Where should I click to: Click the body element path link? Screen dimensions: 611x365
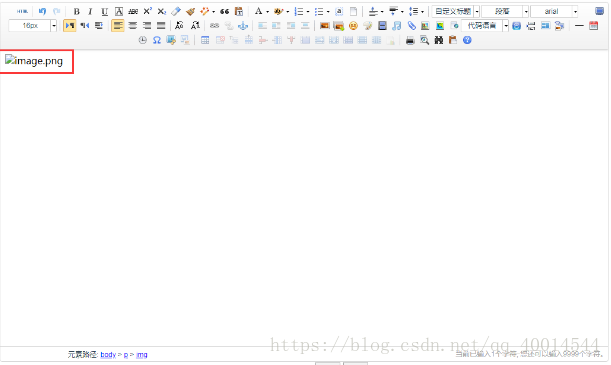108,354
